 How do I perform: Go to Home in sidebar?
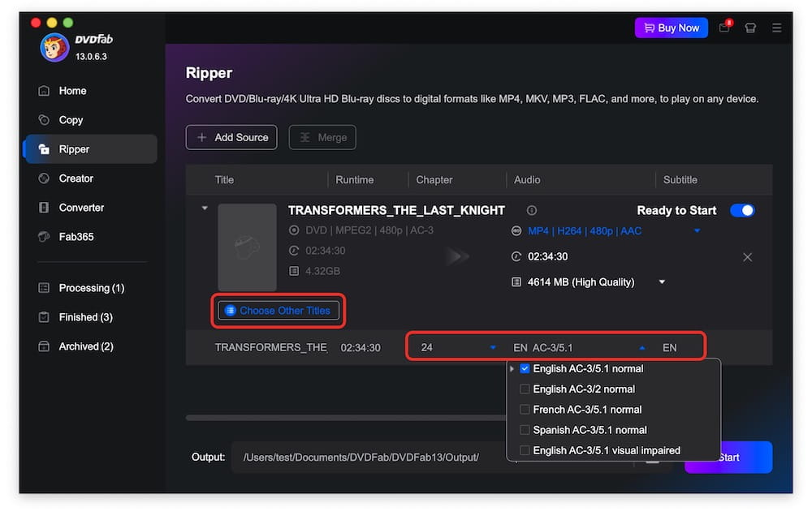click(72, 91)
